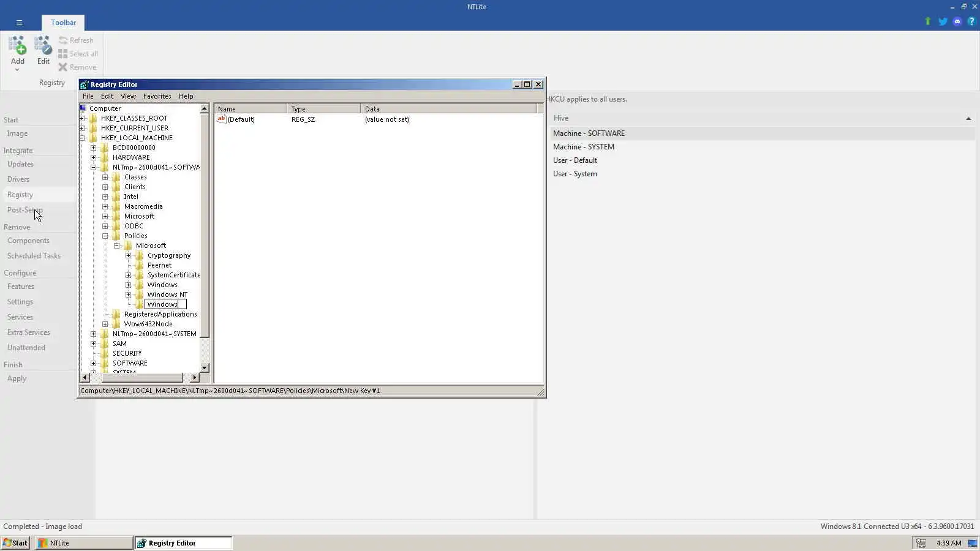This screenshot has height=551, width=980.
Task: Open the Add dropdown arrow
Action: coord(17,70)
